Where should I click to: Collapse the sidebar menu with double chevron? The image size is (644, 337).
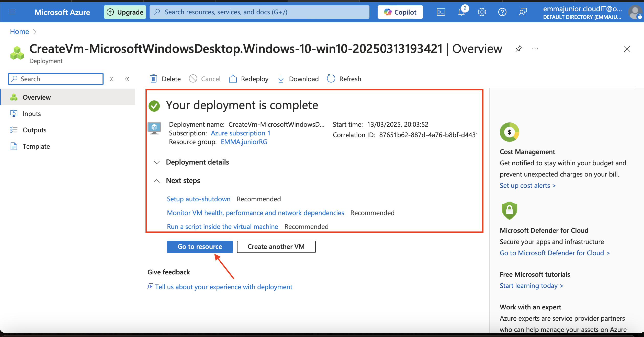127,79
